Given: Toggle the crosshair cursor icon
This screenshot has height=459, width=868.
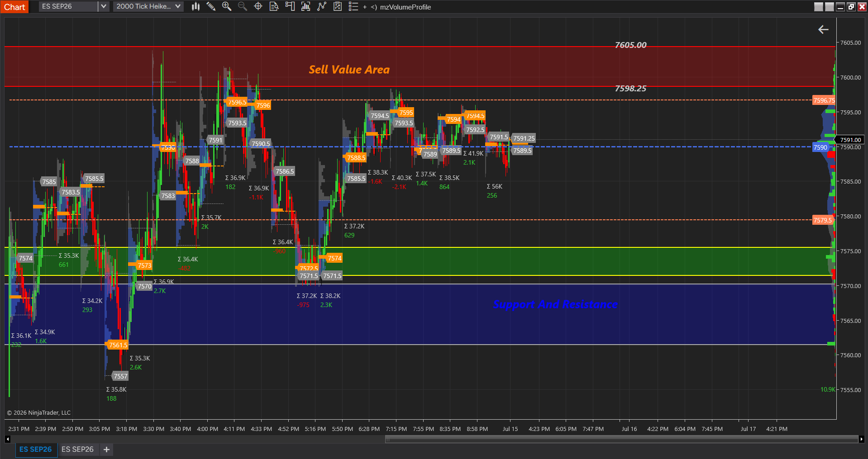Looking at the screenshot, I should coord(258,6).
